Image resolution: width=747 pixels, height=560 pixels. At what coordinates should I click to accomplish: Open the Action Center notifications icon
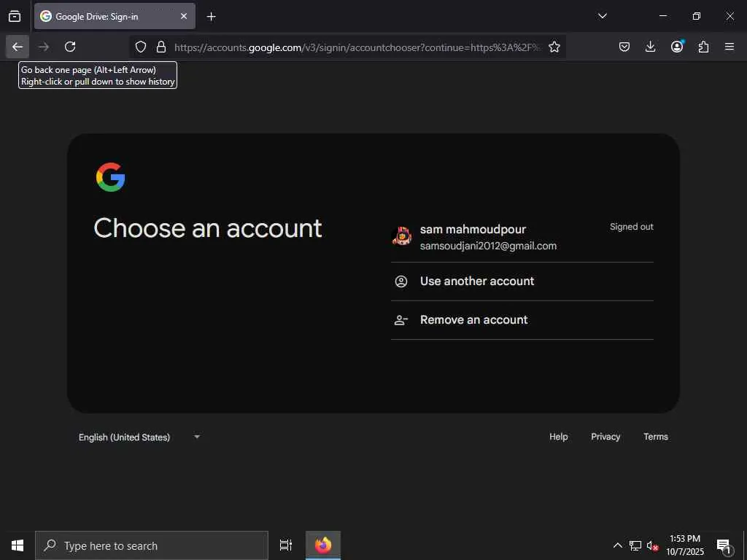[x=724, y=545]
